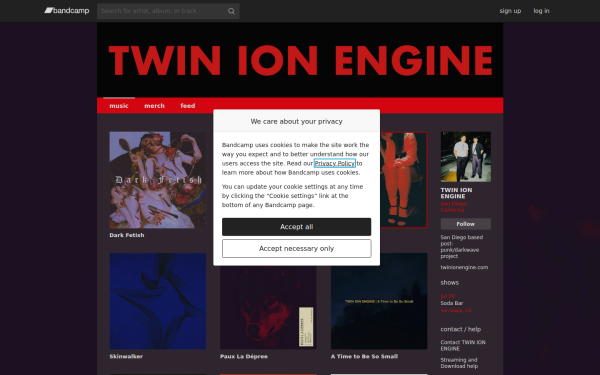The width and height of the screenshot is (600, 375).
Task: Click the San Diego, CA show location
Action: pos(456,310)
